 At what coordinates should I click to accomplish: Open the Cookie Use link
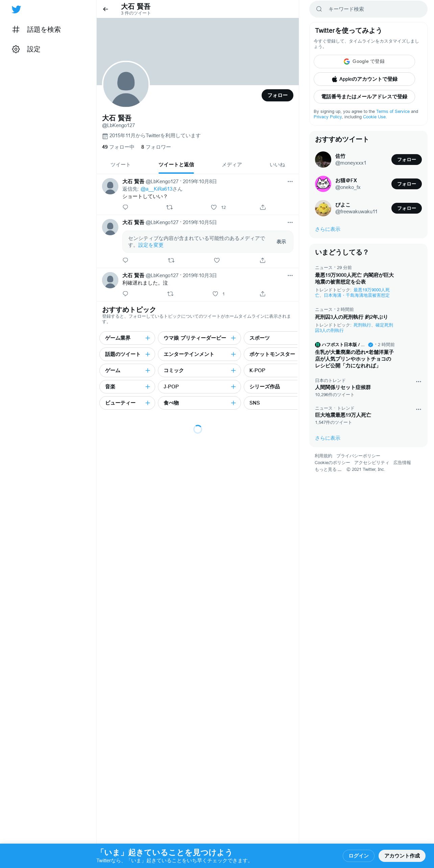pos(374,117)
